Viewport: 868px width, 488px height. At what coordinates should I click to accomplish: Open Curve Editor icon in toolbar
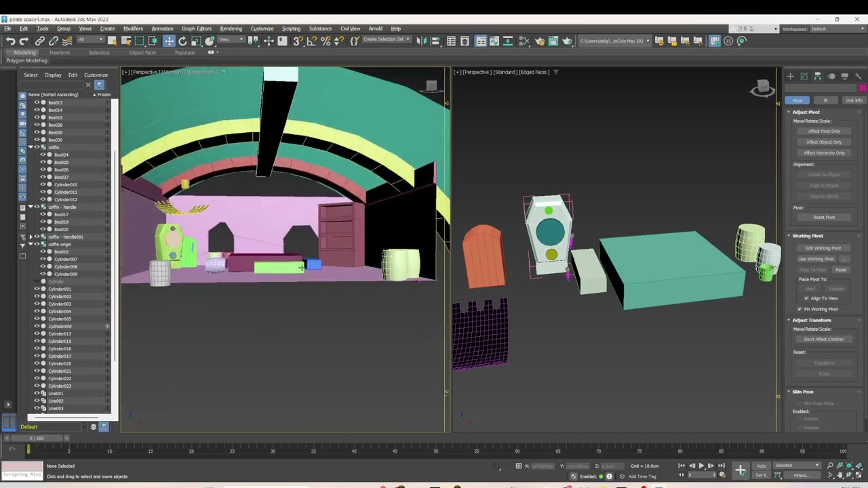494,41
